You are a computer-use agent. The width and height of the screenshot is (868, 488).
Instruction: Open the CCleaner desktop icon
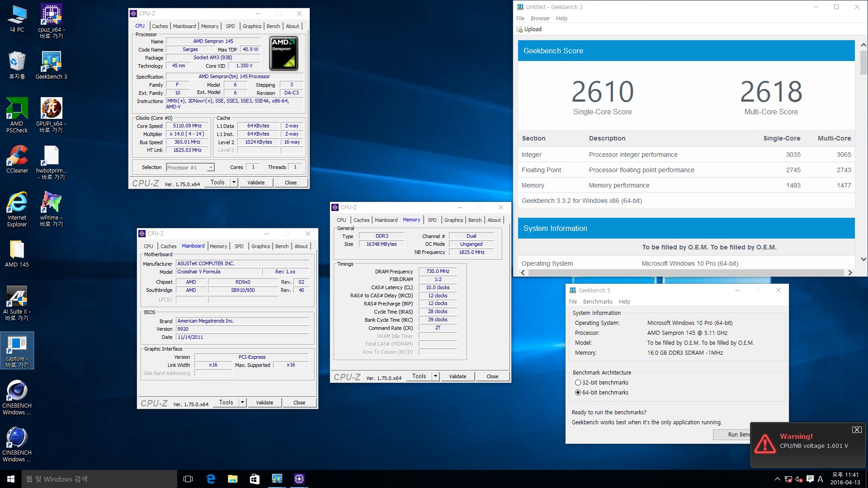(17, 159)
